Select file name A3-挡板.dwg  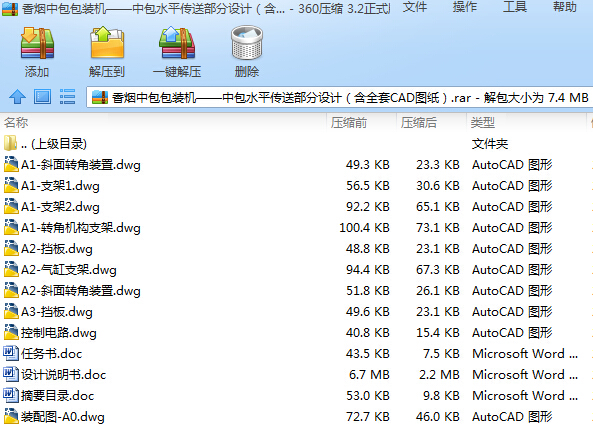(x=57, y=312)
